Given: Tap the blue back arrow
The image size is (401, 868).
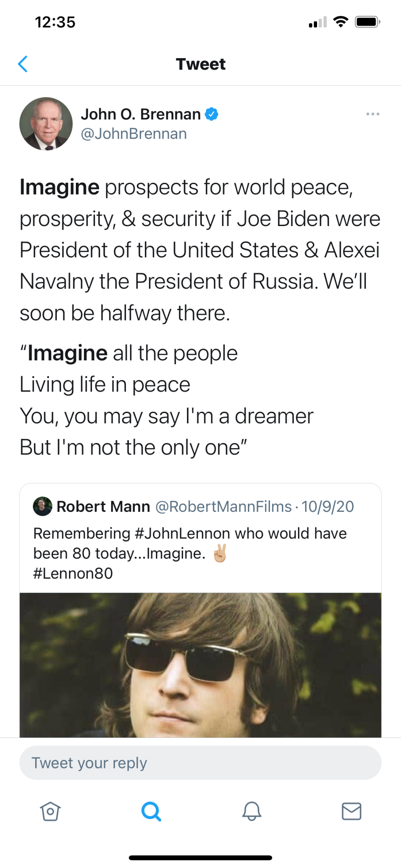Looking at the screenshot, I should tap(23, 64).
